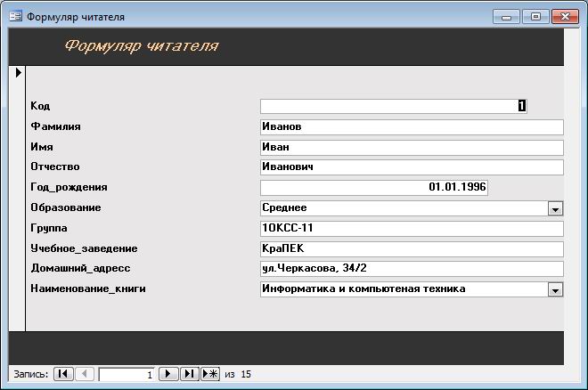Select record using the black arrow selector
The width and height of the screenshot is (588, 390).
coord(18,73)
